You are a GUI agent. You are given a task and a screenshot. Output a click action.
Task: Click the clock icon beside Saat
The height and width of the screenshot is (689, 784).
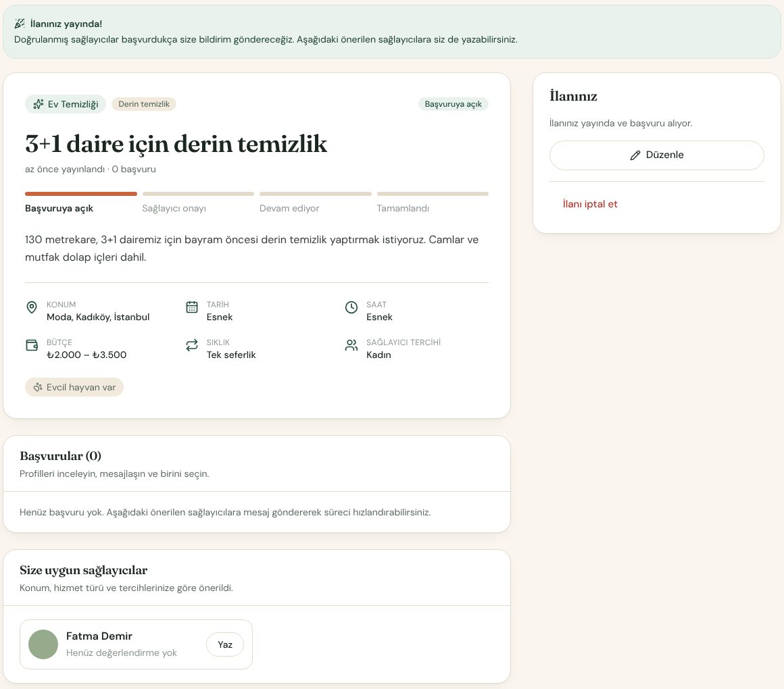pyautogui.click(x=351, y=307)
